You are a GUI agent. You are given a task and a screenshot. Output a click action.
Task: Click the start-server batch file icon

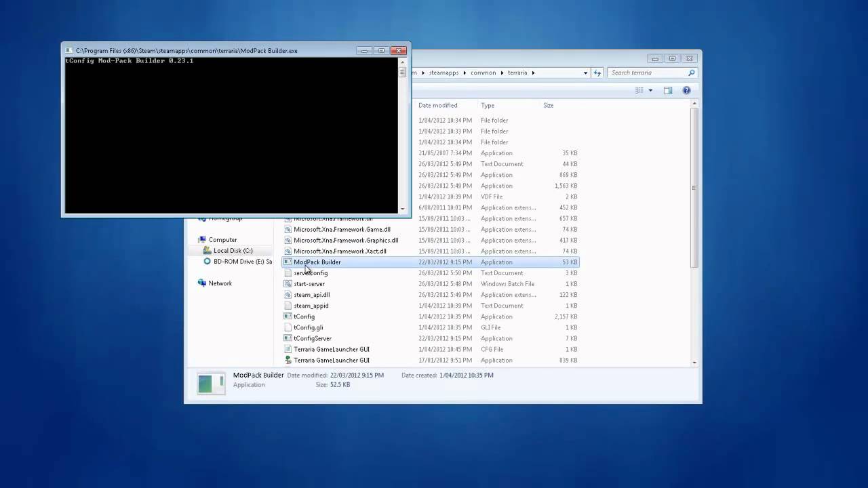288,284
